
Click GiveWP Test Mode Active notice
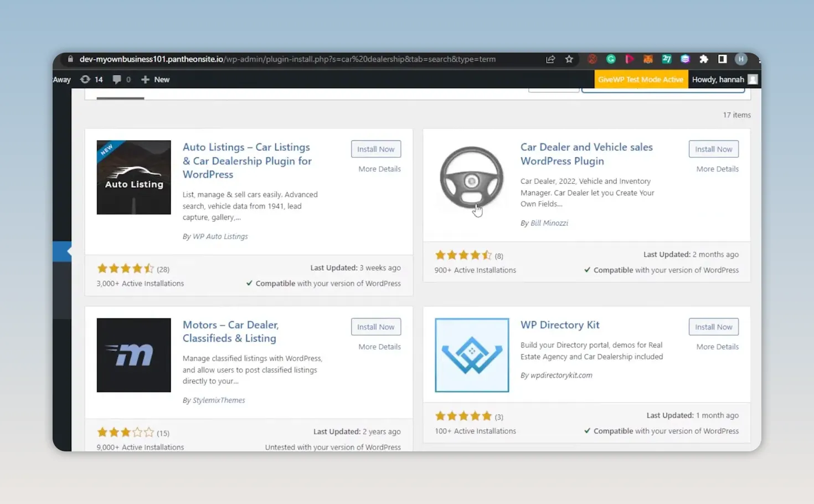click(x=641, y=80)
